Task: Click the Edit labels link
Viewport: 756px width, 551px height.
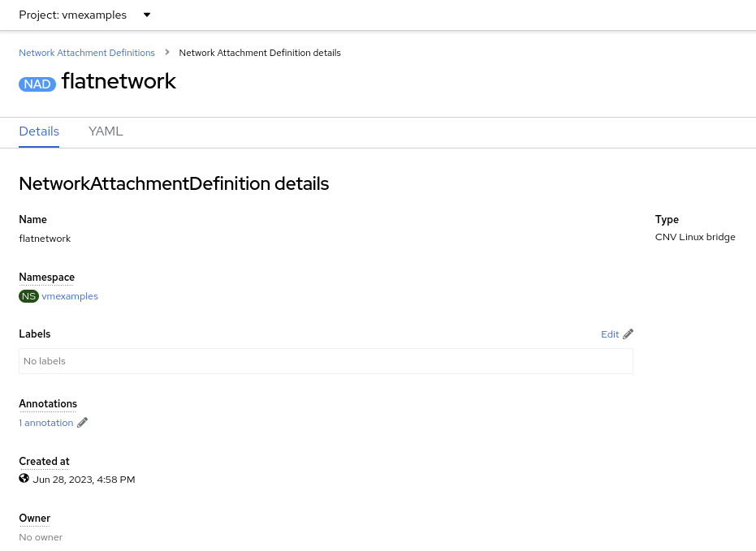Action: [610, 334]
